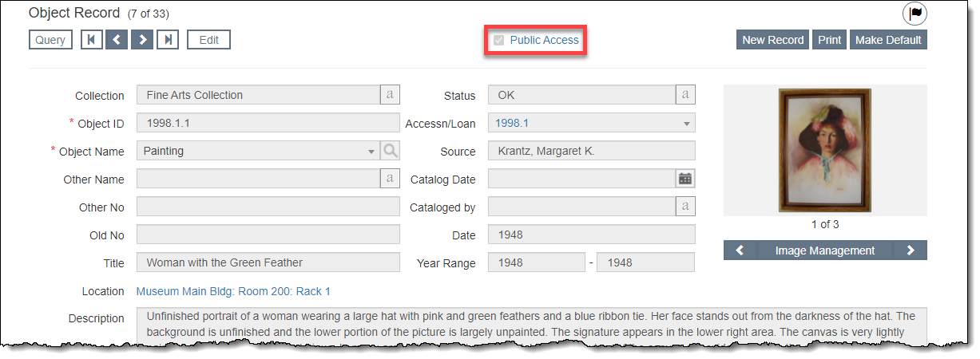Screen dimensions: 980x359
Task: Show next image in Image Management
Action: pyautogui.click(x=911, y=251)
